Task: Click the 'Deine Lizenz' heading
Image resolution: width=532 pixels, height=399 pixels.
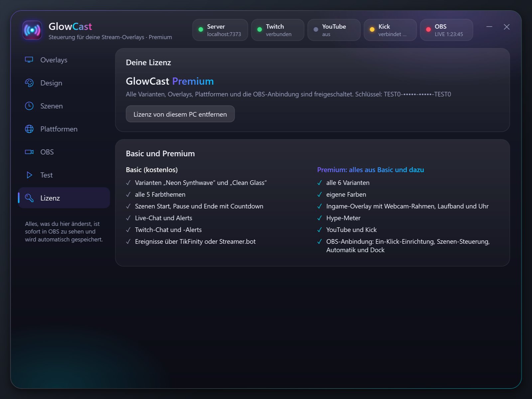Action: pos(148,63)
